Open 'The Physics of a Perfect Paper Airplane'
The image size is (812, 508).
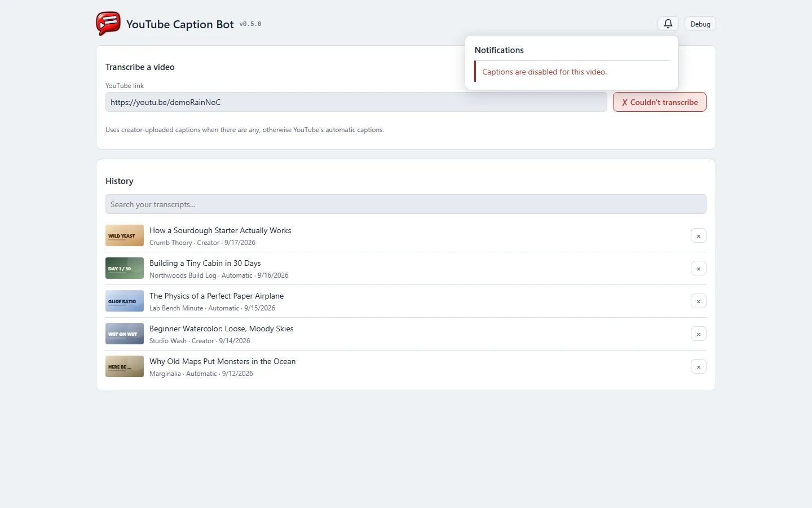pyautogui.click(x=217, y=296)
